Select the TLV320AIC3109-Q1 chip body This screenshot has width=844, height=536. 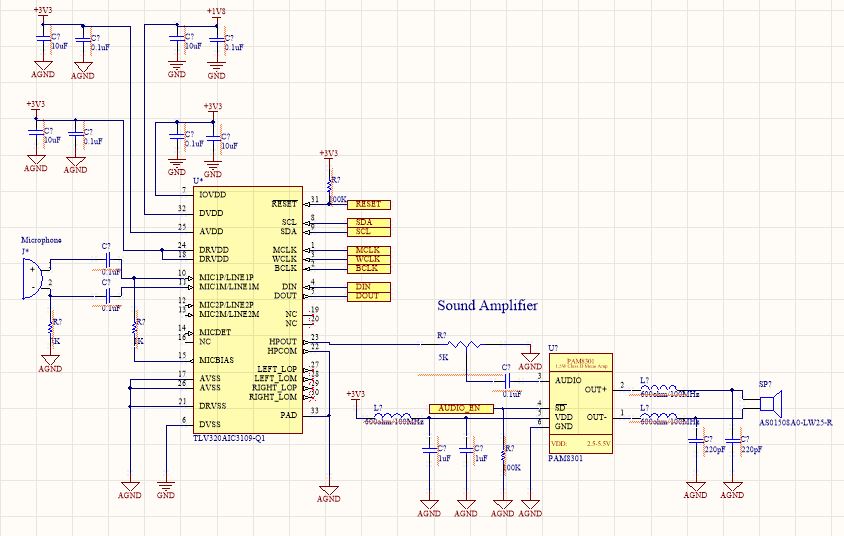pyautogui.click(x=248, y=310)
